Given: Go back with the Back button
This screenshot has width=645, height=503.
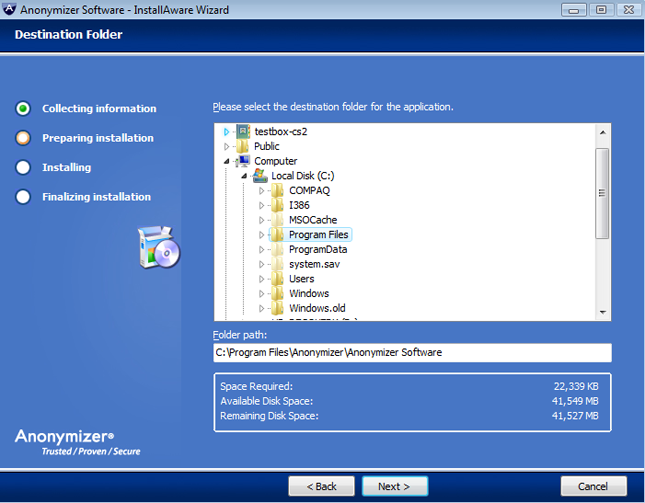Looking at the screenshot, I should pyautogui.click(x=321, y=486).
